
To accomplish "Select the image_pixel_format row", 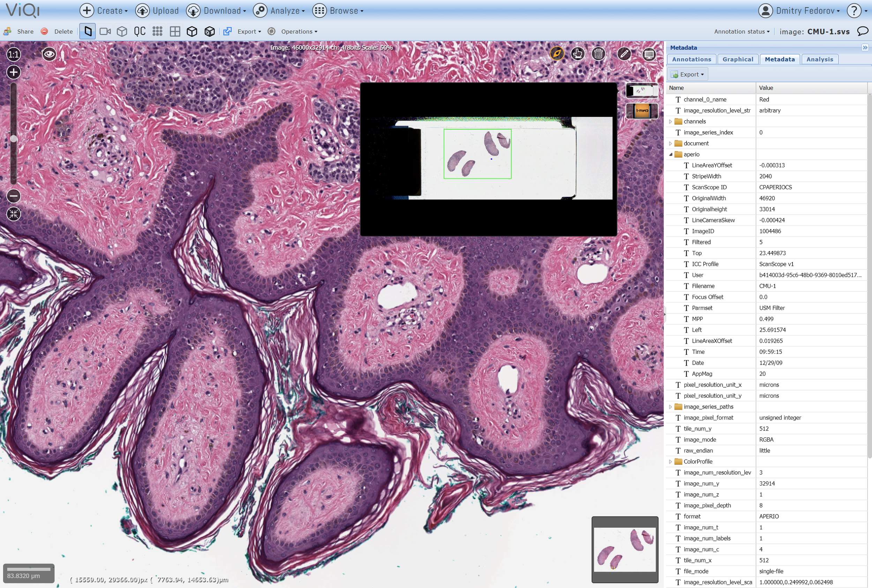I will 767,417.
